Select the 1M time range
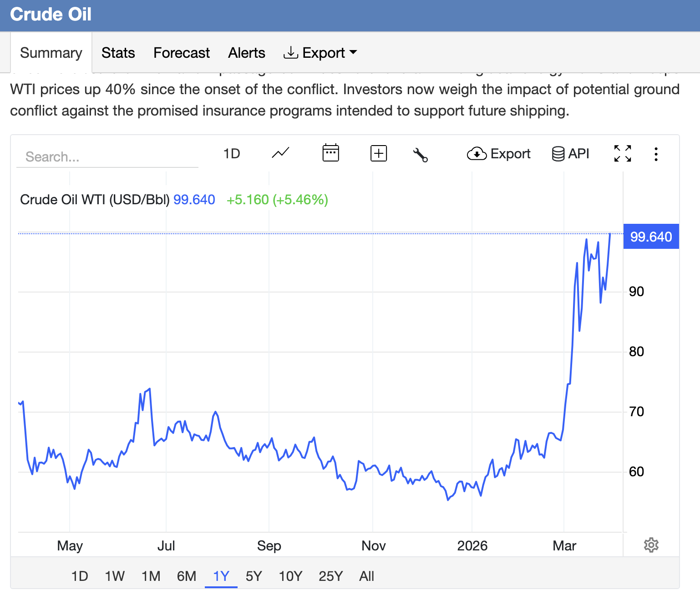 click(151, 576)
